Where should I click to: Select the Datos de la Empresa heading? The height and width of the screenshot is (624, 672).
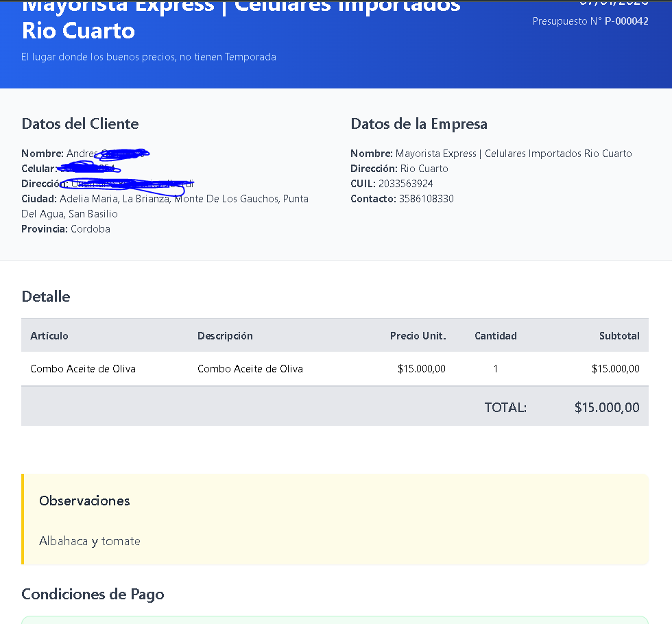[419, 124]
